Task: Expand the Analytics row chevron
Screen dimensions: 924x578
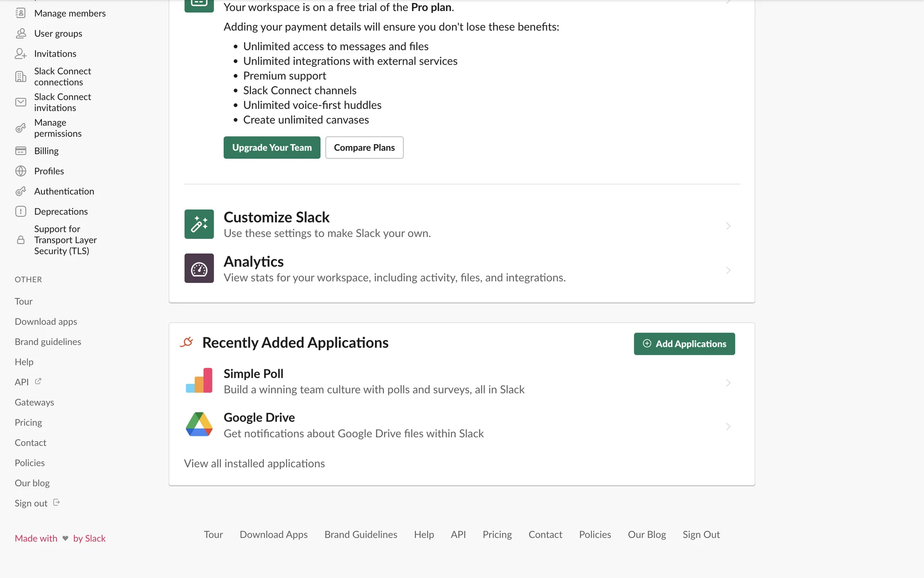Action: (x=728, y=270)
